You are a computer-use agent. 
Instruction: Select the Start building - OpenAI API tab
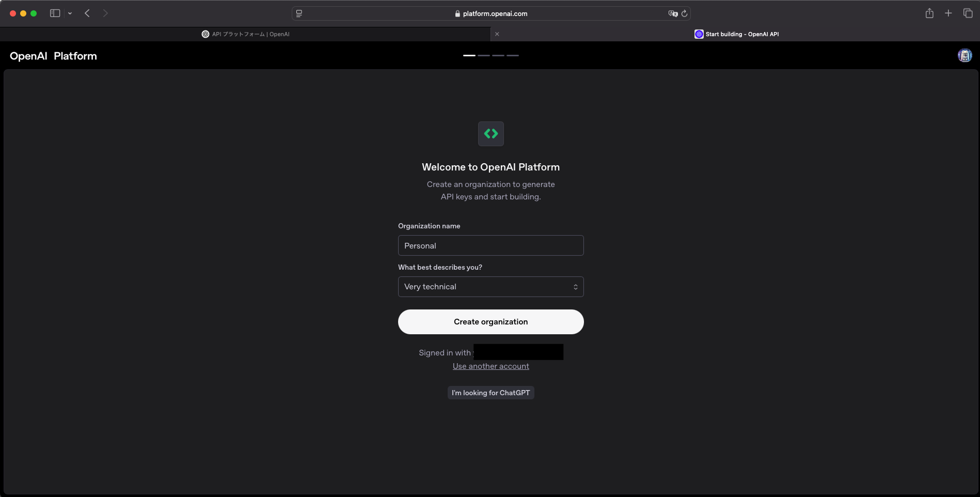pos(736,34)
